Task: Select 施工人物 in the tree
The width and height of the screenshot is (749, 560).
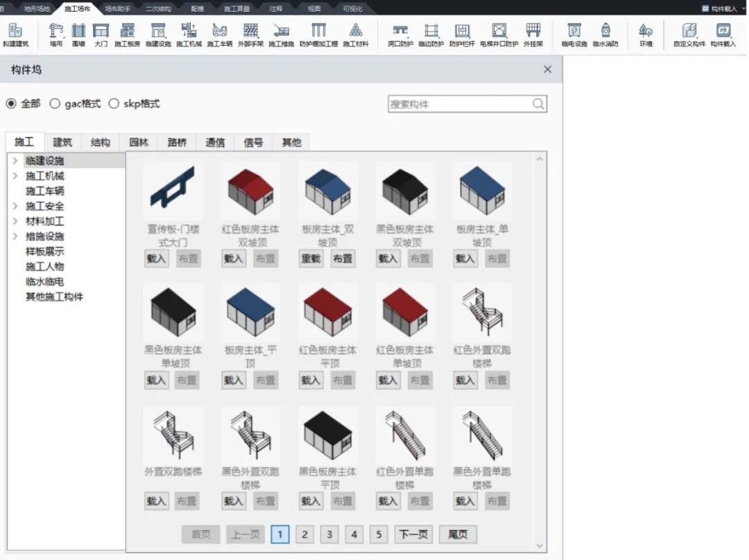Action: pos(45,267)
